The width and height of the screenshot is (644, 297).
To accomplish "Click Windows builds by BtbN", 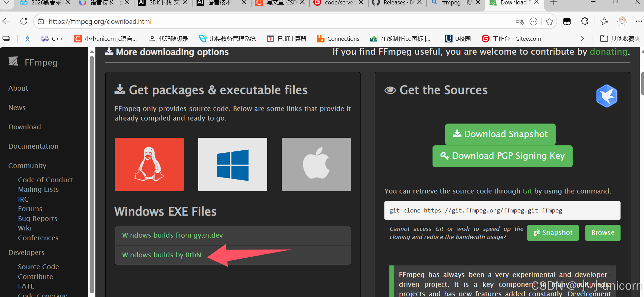I will click(x=162, y=255).
